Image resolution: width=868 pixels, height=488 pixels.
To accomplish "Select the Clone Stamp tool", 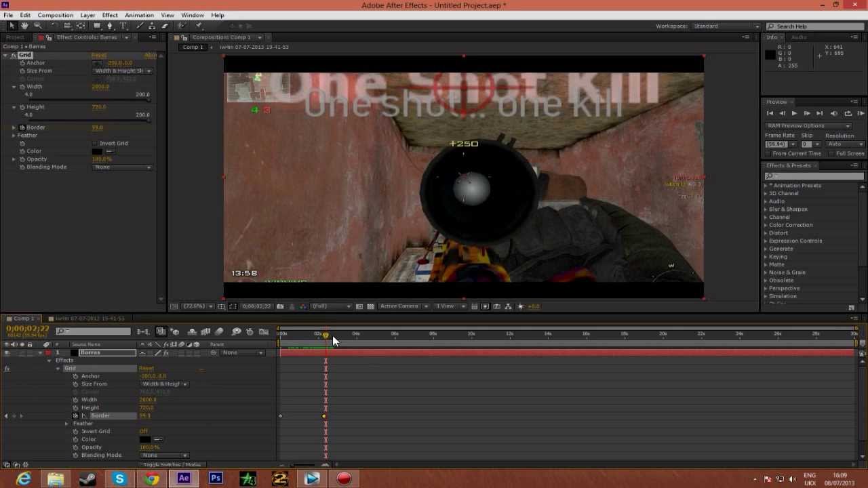I will pos(151,26).
